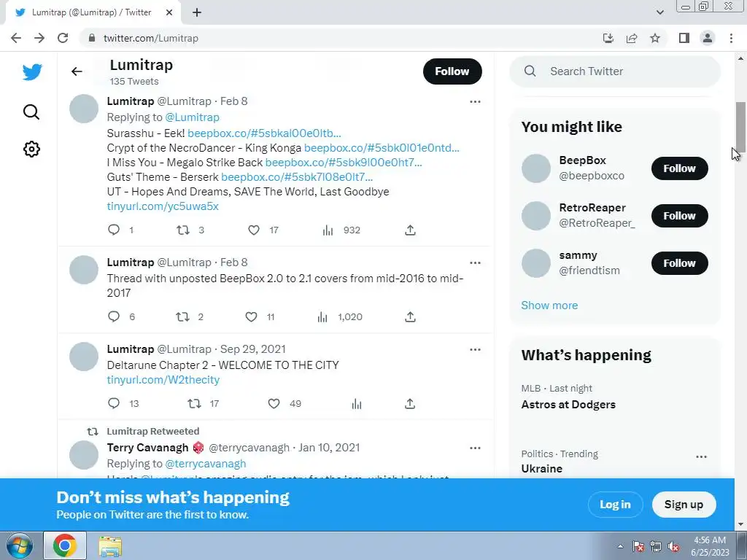
Task: Follow sammy @friendtism
Action: click(x=679, y=262)
